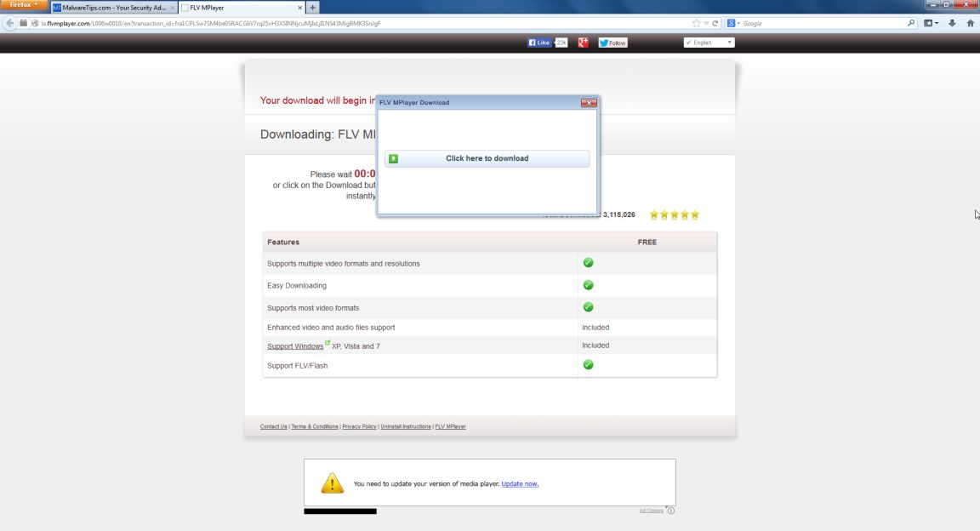Select the FLV MPlayer tab

[242, 8]
